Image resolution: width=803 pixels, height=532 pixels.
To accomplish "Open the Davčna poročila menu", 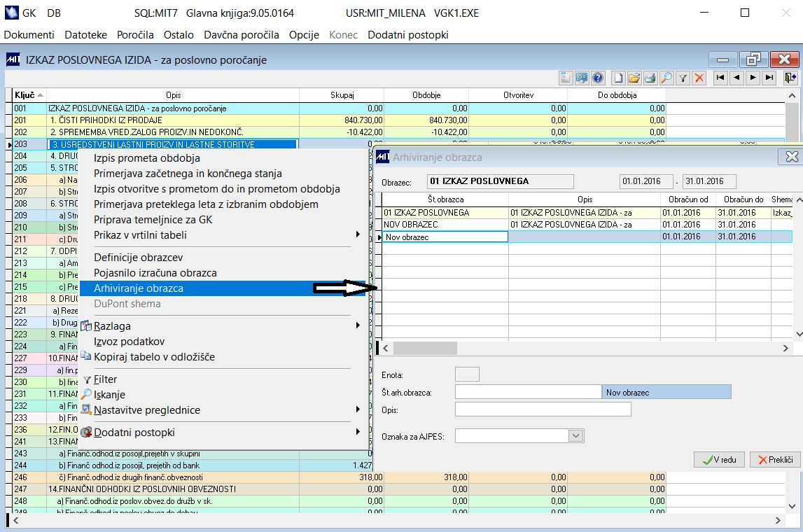I will (x=242, y=34).
